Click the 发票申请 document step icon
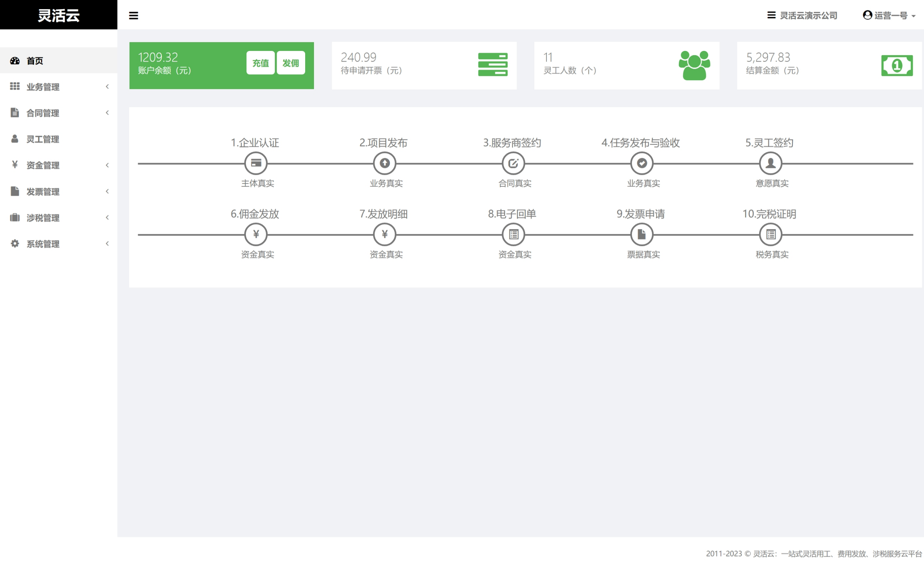Image resolution: width=924 pixels, height=566 pixels. point(642,235)
